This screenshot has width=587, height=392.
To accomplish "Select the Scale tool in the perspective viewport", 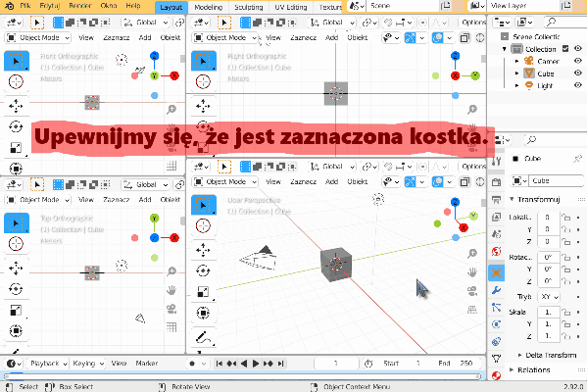I will 203,292.
